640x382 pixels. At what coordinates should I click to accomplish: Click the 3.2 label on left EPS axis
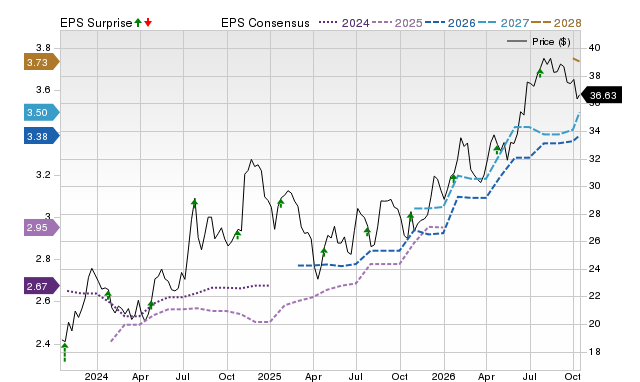[x=43, y=175]
